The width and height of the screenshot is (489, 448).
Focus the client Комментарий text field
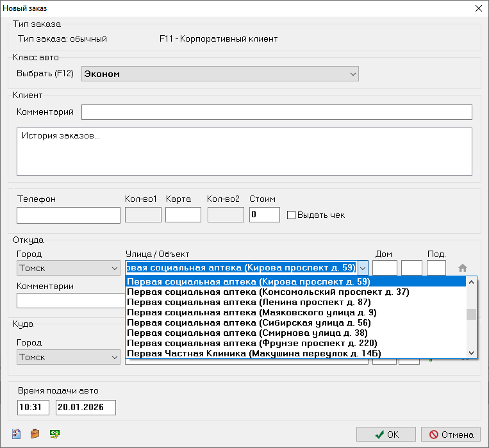[x=276, y=112]
